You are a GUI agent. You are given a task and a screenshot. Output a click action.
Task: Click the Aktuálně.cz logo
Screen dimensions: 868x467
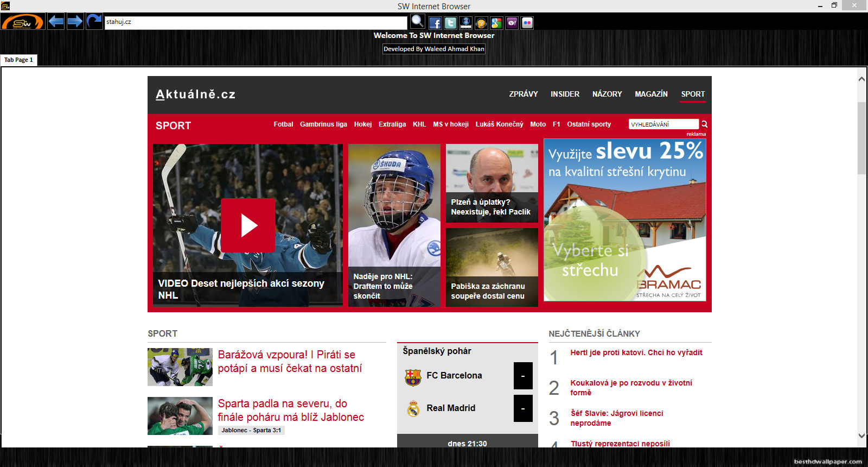click(x=196, y=94)
